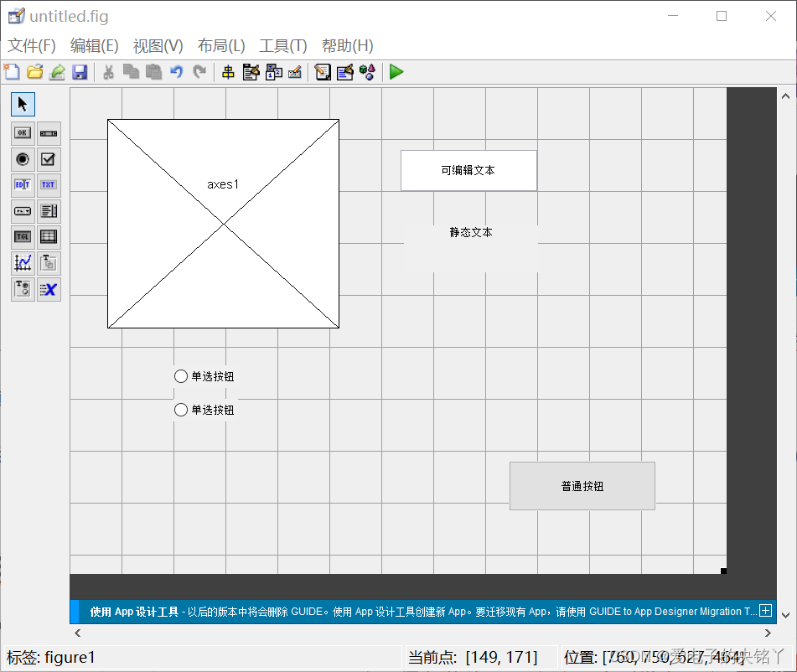Open the M-file Editor
Image resolution: width=797 pixels, height=672 pixels.
pos(323,72)
